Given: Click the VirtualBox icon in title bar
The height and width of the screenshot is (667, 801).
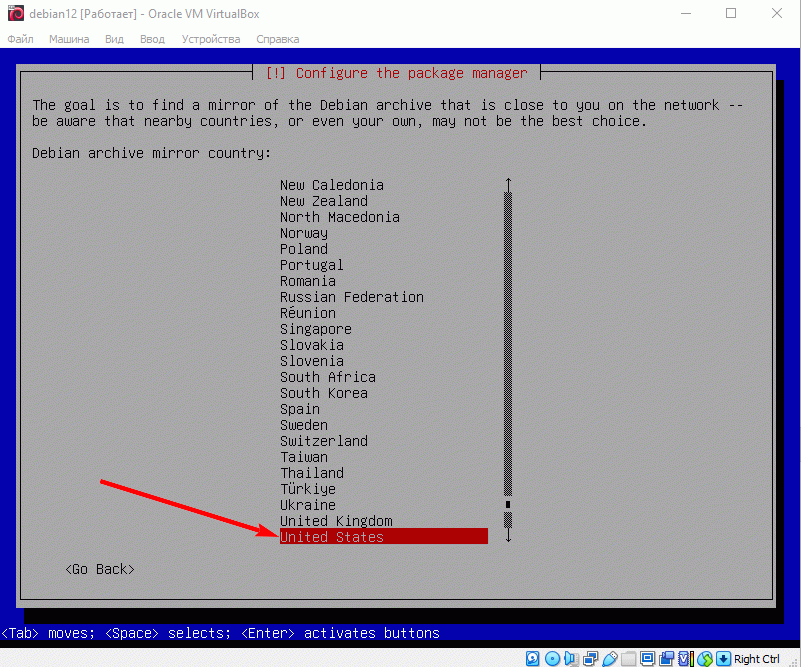Looking at the screenshot, I should [16, 13].
